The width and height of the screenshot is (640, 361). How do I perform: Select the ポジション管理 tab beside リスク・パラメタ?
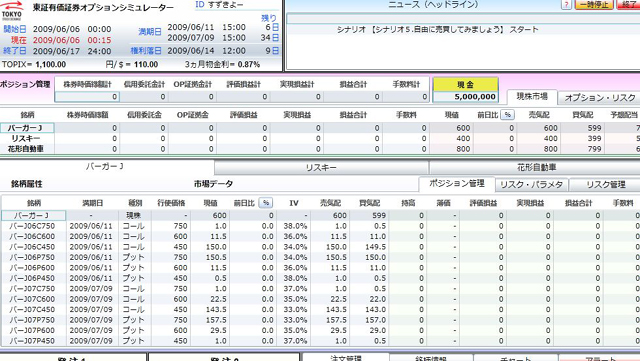(x=457, y=184)
